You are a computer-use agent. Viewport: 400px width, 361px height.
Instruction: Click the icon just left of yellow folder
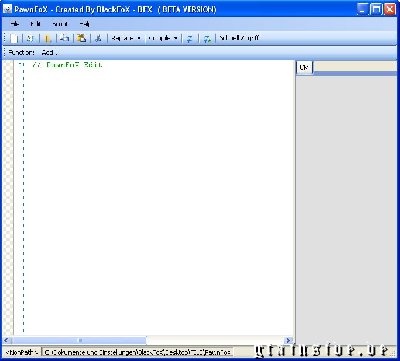(x=65, y=38)
